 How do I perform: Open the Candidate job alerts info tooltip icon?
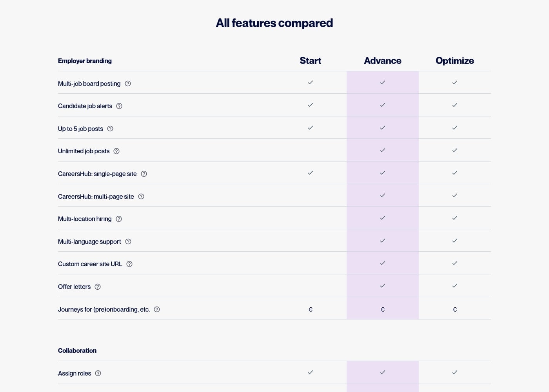(119, 106)
